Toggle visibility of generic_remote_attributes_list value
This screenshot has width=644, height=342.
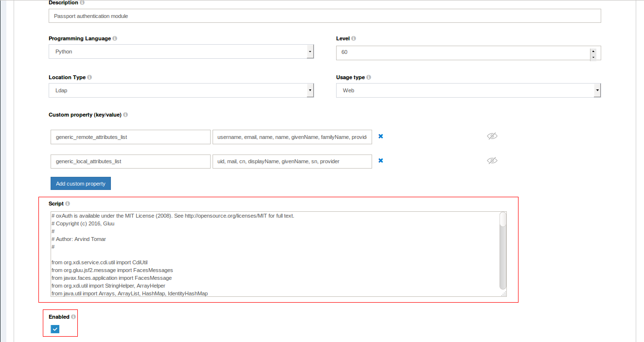click(x=492, y=137)
